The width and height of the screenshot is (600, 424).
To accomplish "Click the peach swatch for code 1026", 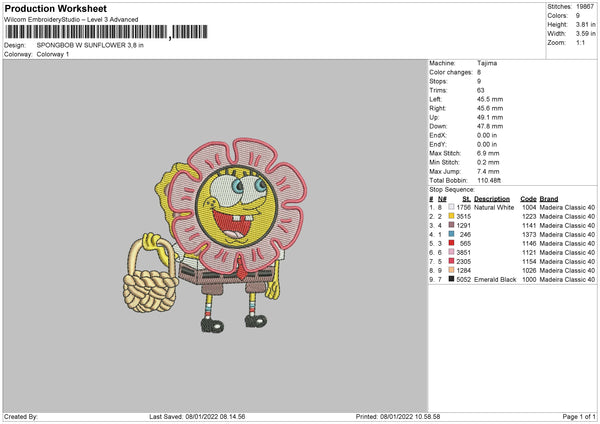I will [x=452, y=270].
